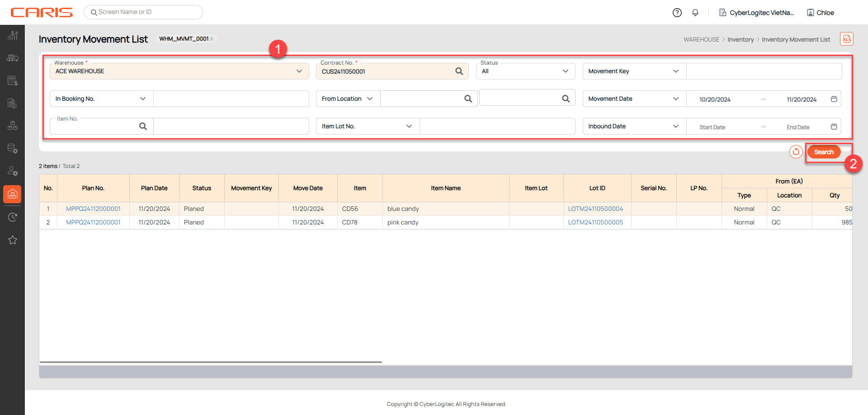This screenshot has height=415, width=868.
Task: Open lot link LOTM24110500004
Action: click(595, 209)
